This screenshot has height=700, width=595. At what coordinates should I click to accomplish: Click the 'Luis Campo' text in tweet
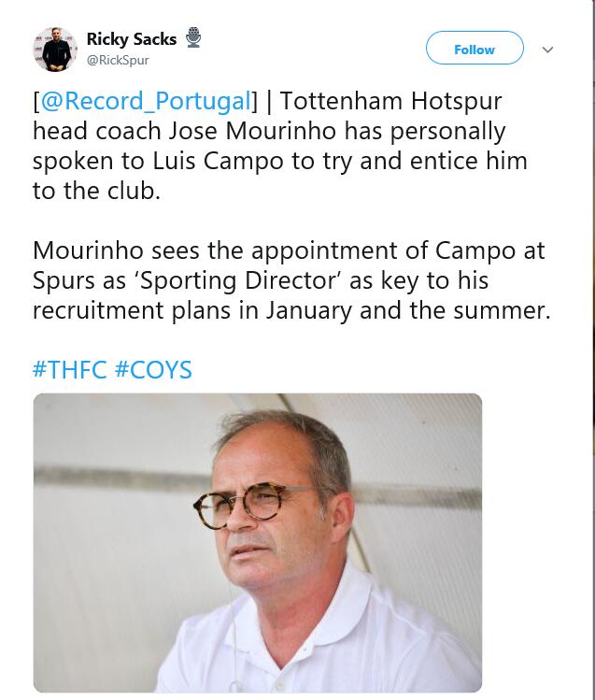[219, 161]
